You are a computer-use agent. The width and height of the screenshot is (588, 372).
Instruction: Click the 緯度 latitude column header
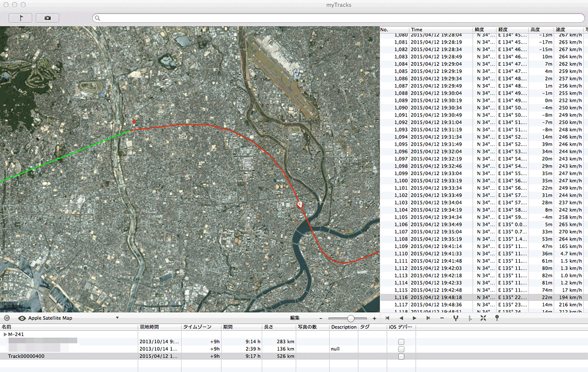point(485,29)
